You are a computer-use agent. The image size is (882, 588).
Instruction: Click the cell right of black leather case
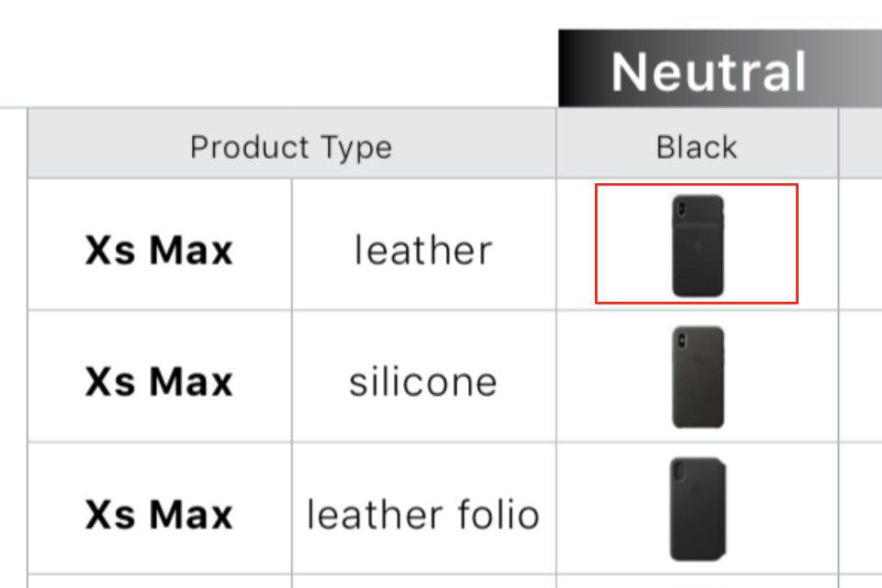pyautogui.click(x=860, y=245)
